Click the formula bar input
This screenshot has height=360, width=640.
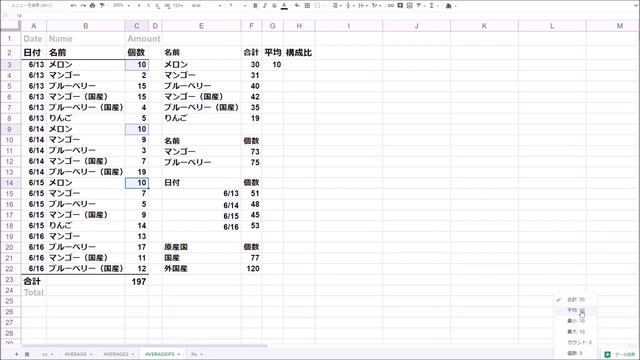(327, 16)
